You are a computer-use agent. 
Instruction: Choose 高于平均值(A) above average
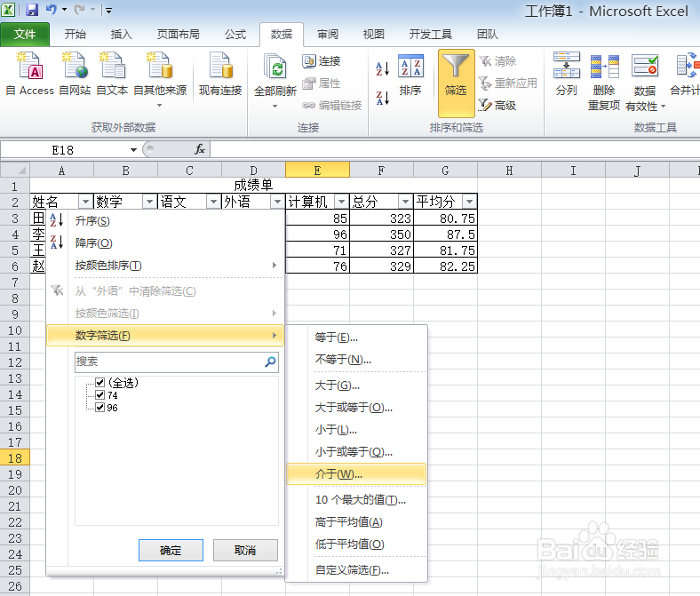pyautogui.click(x=356, y=522)
